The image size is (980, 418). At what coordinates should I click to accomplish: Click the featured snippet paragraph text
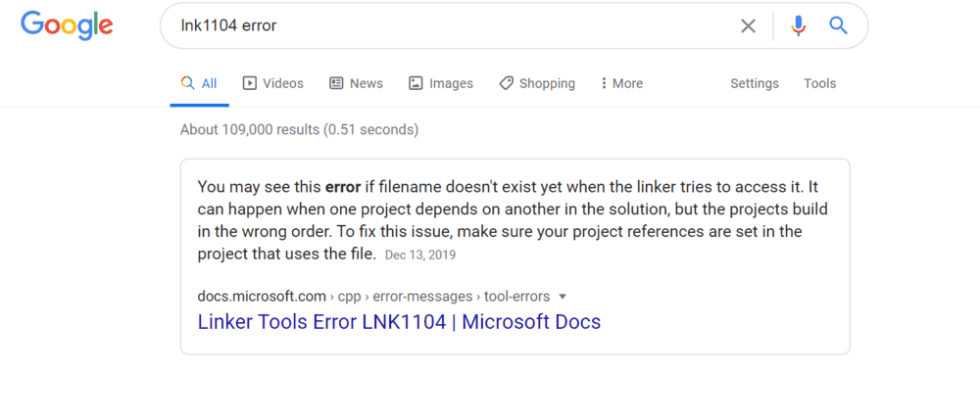(500, 220)
